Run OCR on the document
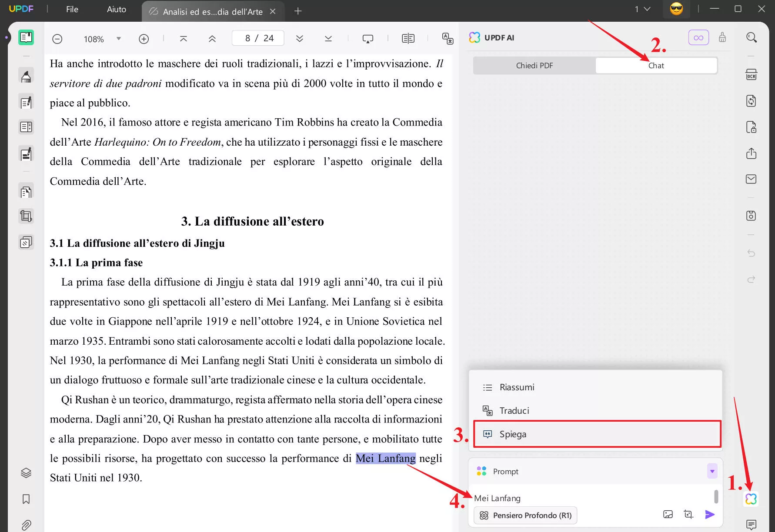The image size is (775, 532). pyautogui.click(x=752, y=74)
